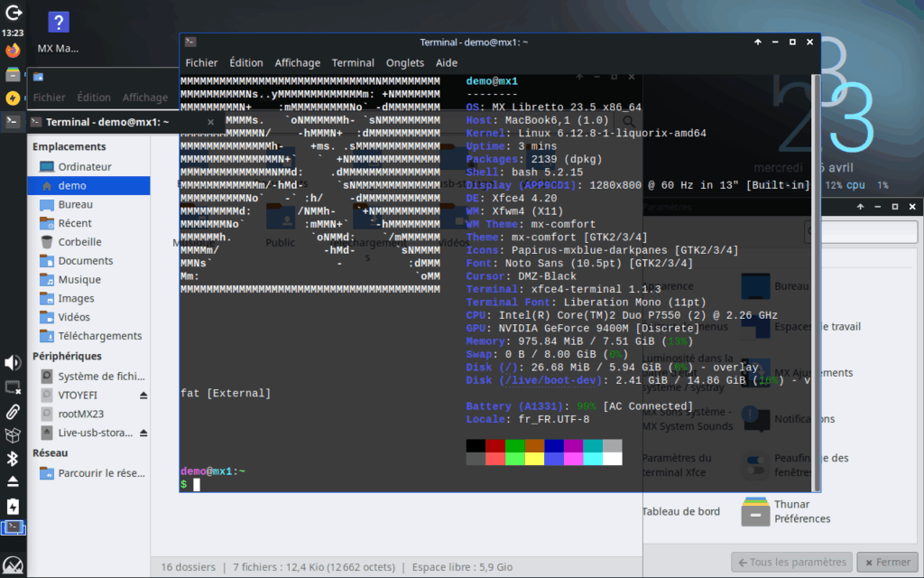Viewport: 924px width, 578px height.
Task: Click the yellow lightning bolt panel icon
Action: coord(13,98)
